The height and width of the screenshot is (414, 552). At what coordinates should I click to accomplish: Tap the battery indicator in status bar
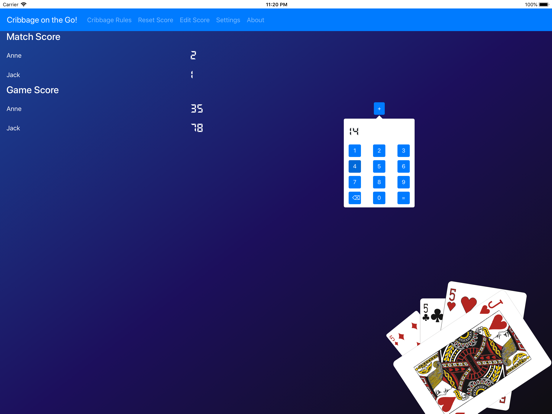coord(543,5)
